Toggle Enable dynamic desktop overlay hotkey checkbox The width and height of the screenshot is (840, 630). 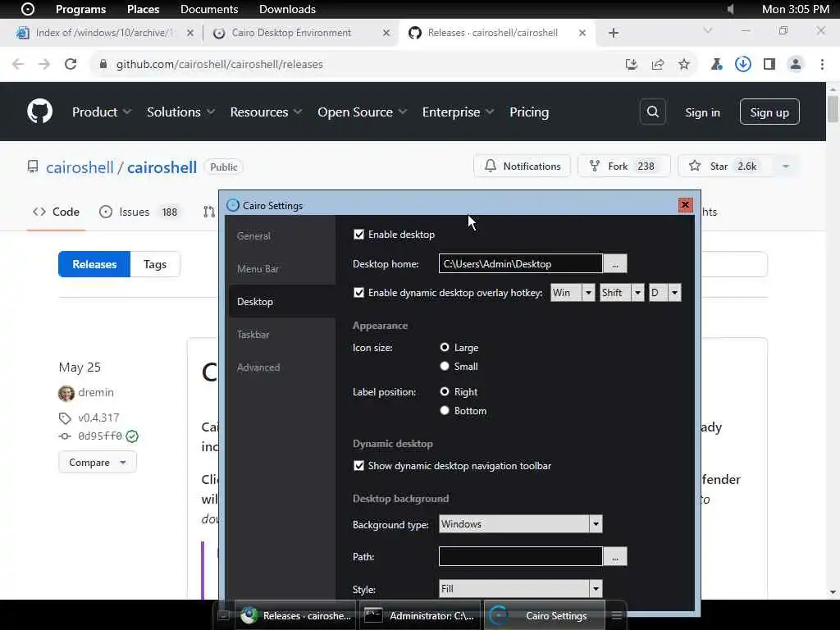(359, 293)
